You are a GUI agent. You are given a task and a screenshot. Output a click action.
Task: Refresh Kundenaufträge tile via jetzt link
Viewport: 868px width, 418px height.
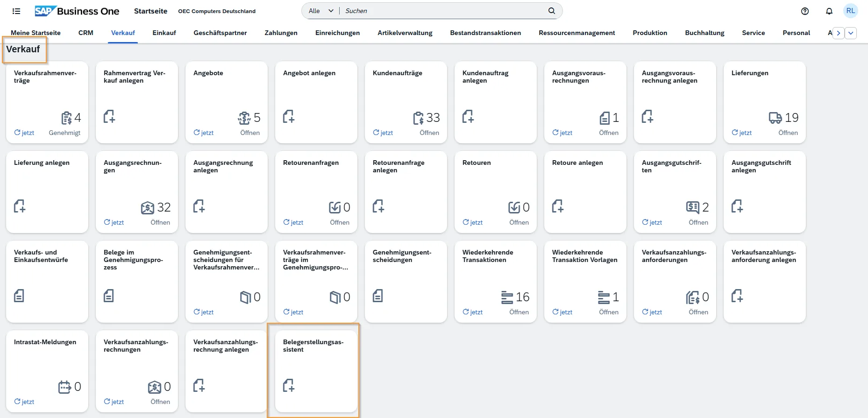[x=383, y=133]
